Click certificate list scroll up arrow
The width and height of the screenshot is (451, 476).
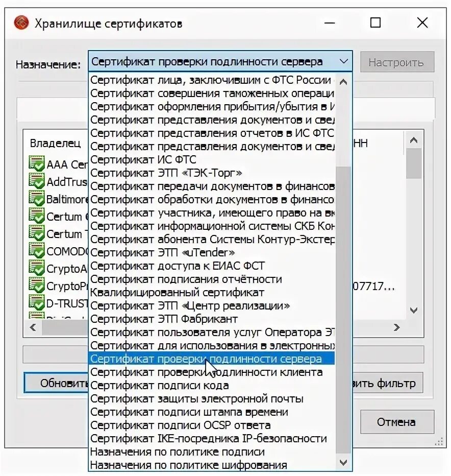click(x=414, y=140)
